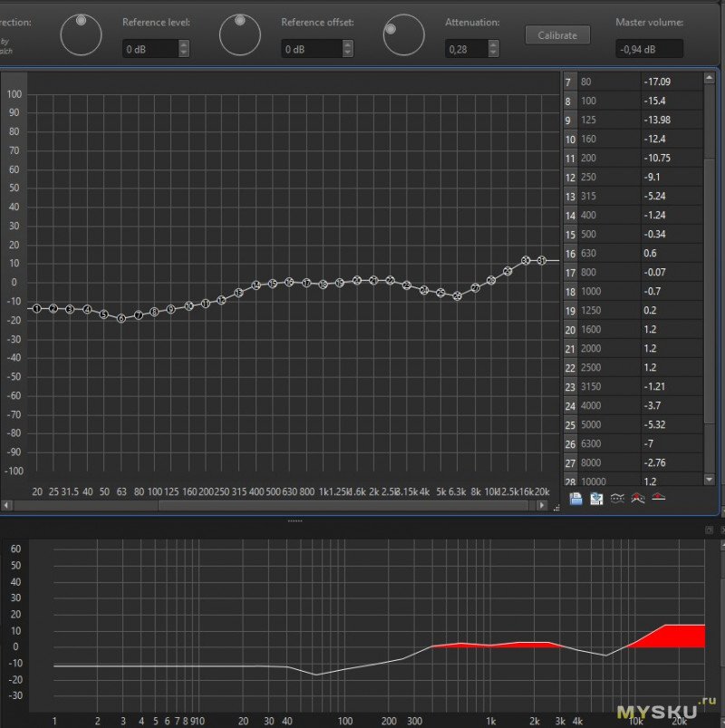Click the Attenuation rotary knob
The image size is (725, 728).
pyautogui.click(x=404, y=34)
